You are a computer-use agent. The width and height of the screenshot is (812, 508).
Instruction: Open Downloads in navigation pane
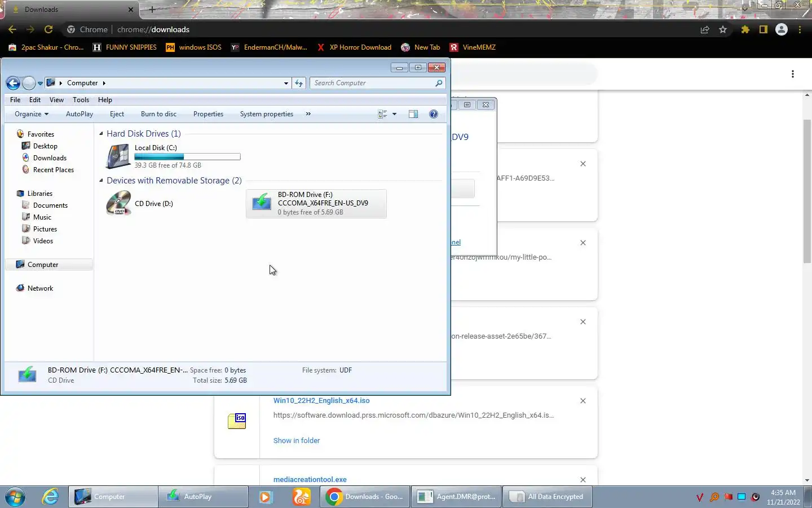pyautogui.click(x=50, y=158)
